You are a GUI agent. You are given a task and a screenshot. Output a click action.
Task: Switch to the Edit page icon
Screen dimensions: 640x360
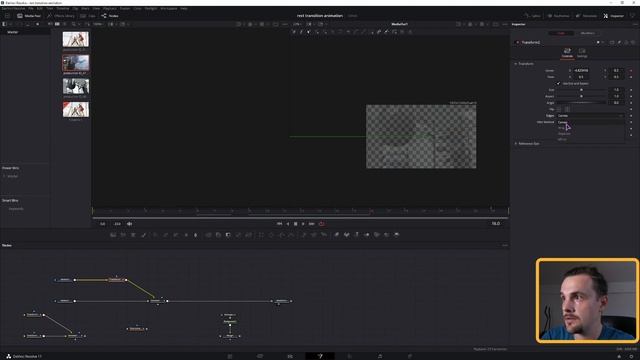click(290, 356)
